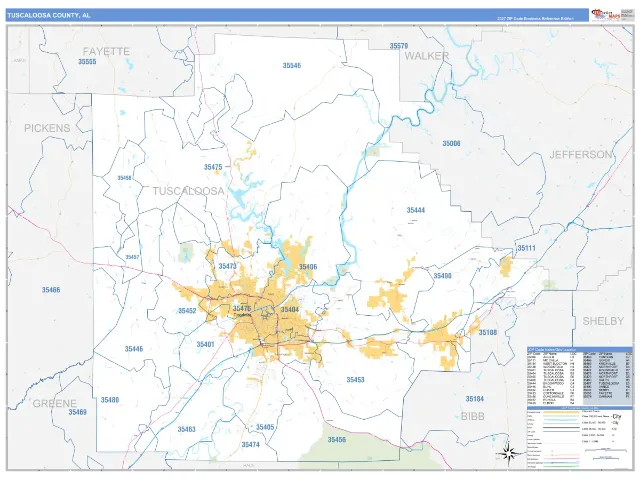Select the WALKER county label

[427, 56]
